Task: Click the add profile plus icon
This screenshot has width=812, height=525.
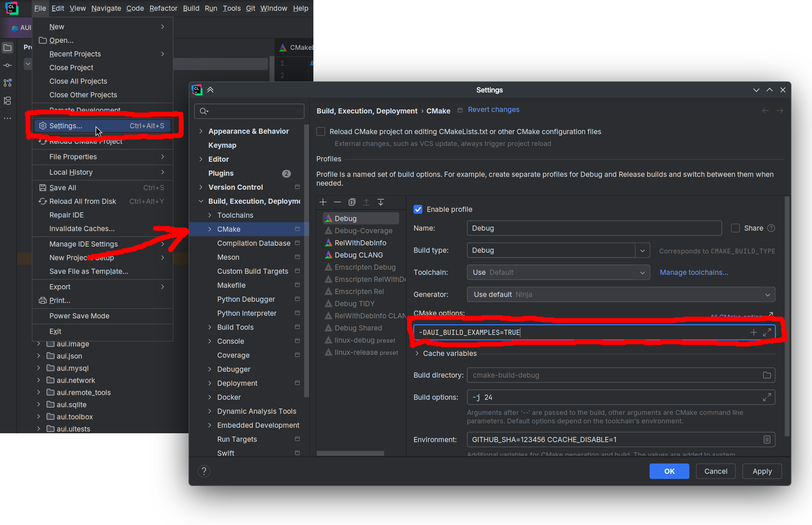Action: click(323, 202)
